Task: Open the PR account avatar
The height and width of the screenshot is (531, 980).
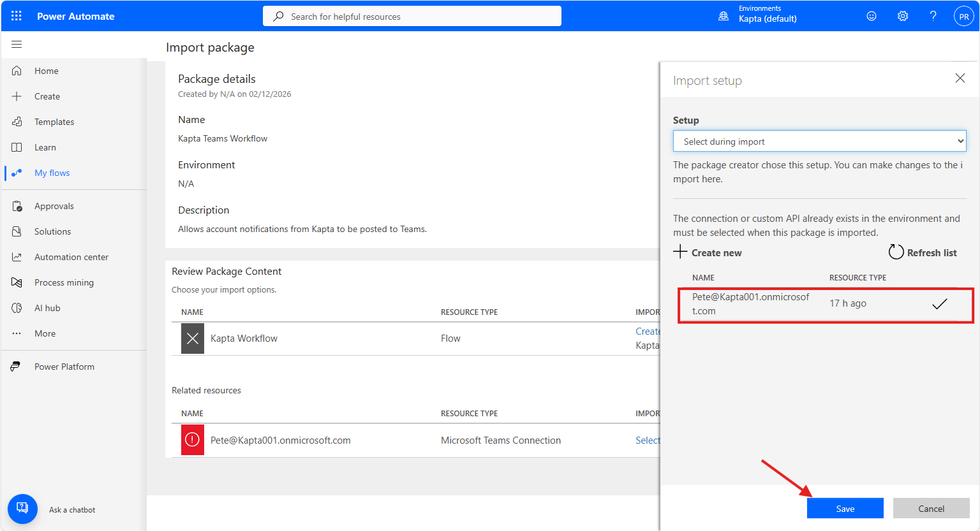Action: pos(963,17)
